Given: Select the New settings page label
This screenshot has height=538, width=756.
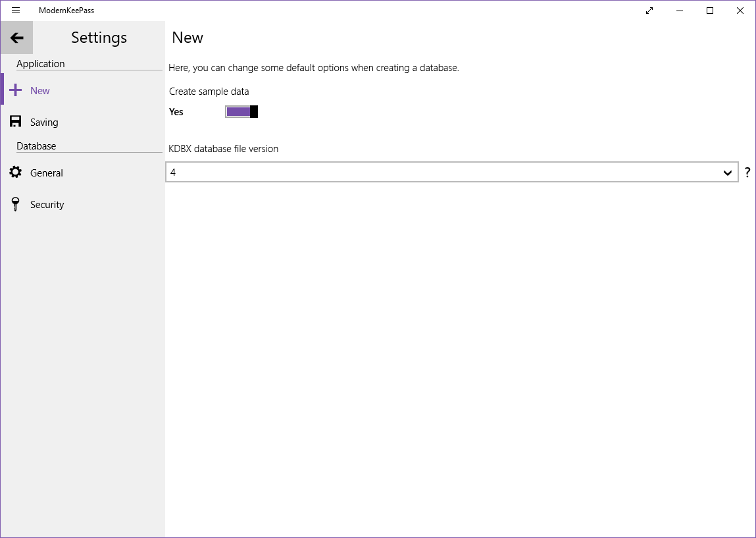Looking at the screenshot, I should click(40, 91).
